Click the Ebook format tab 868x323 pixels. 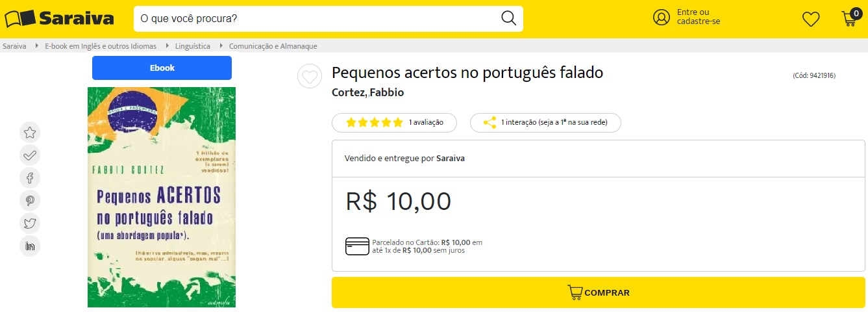pos(162,68)
